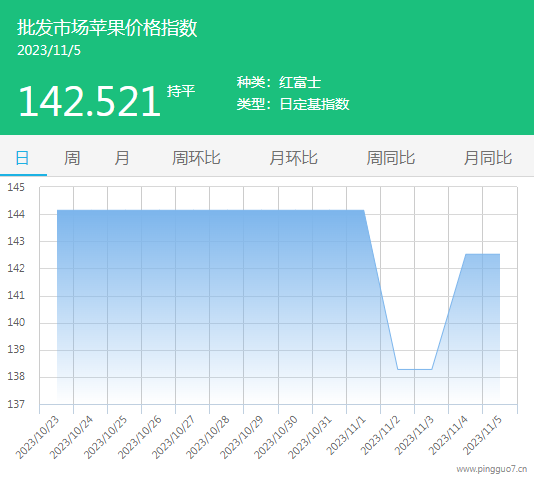The width and height of the screenshot is (534, 480).
Task: Switch to the 周 weekly tab
Action: point(72,158)
